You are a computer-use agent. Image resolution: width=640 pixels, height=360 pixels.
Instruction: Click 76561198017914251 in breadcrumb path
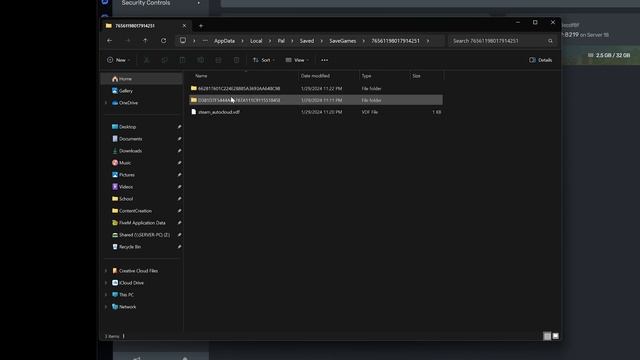pos(395,41)
